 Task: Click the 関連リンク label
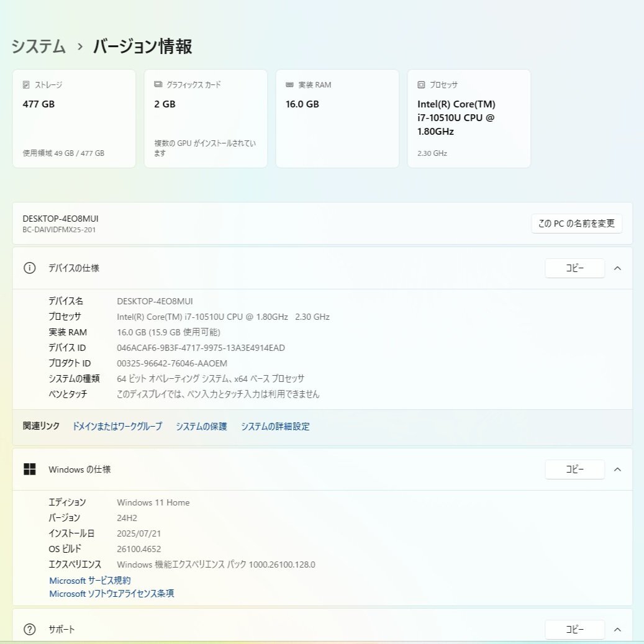pyautogui.click(x=41, y=426)
